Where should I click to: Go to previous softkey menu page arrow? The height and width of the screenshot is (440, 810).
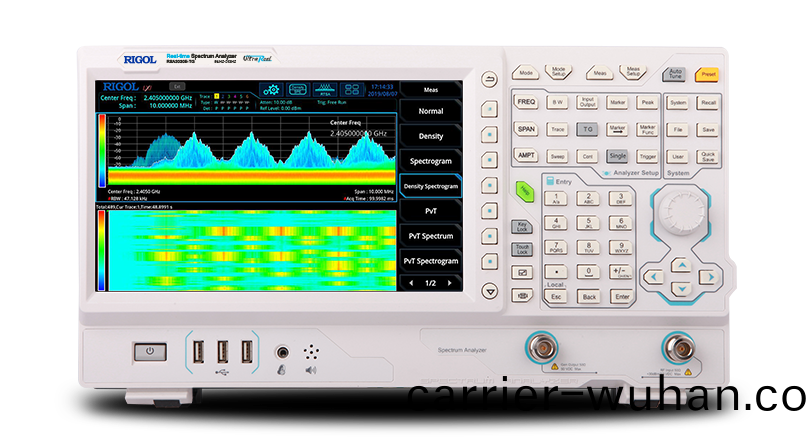[410, 283]
